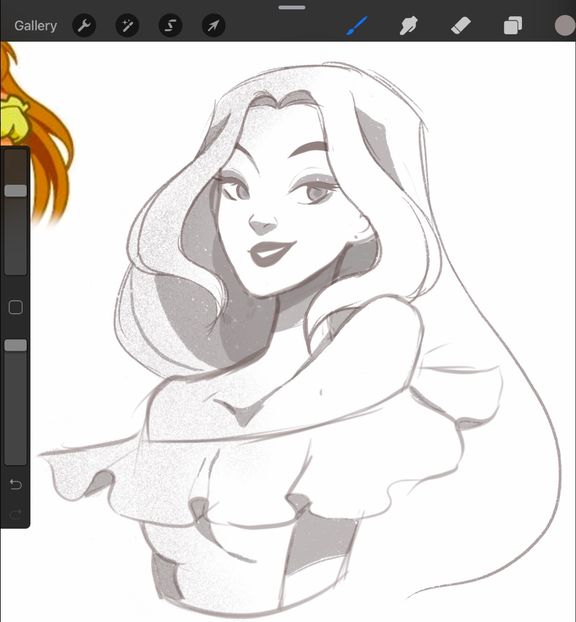This screenshot has height=622, width=576.
Task: Select the Smudge finger tool
Action: pyautogui.click(x=409, y=26)
